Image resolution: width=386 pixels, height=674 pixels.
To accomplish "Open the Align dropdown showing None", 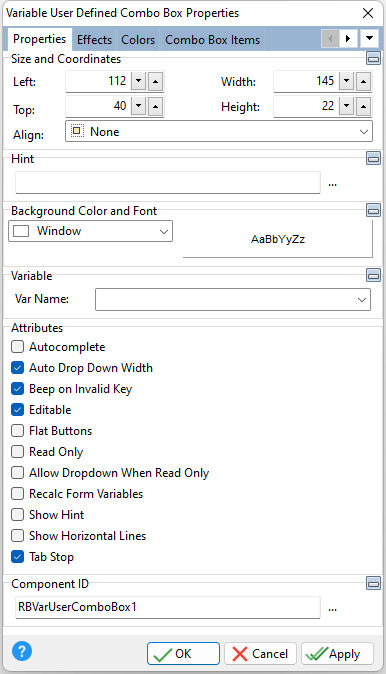I will (219, 132).
